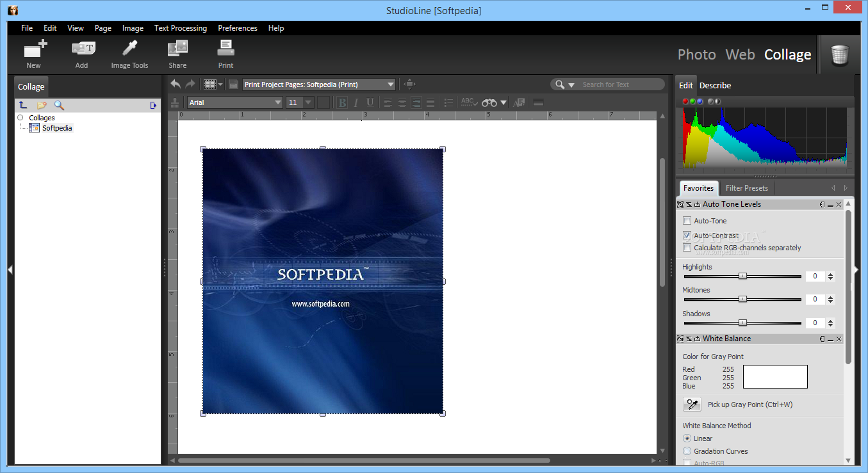Viewport: 868px width, 473px height.
Task: Open the Edit menu
Action: 50,28
